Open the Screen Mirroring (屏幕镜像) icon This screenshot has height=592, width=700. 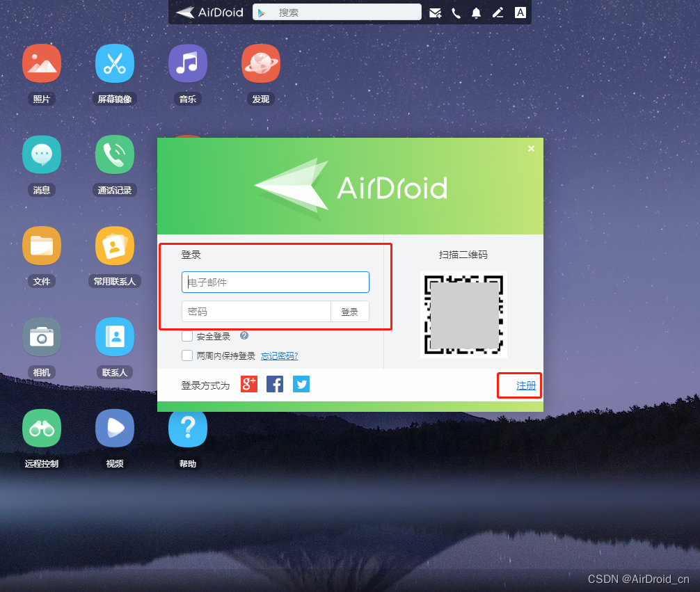point(115,63)
